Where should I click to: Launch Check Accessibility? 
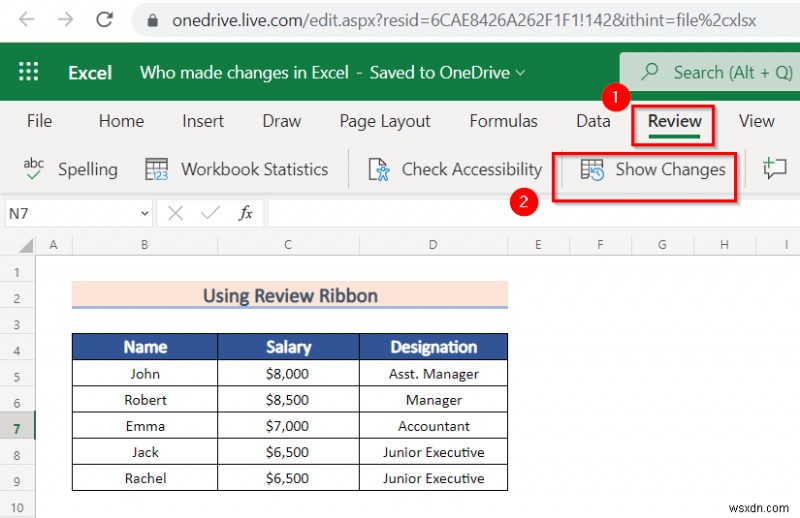(x=455, y=169)
